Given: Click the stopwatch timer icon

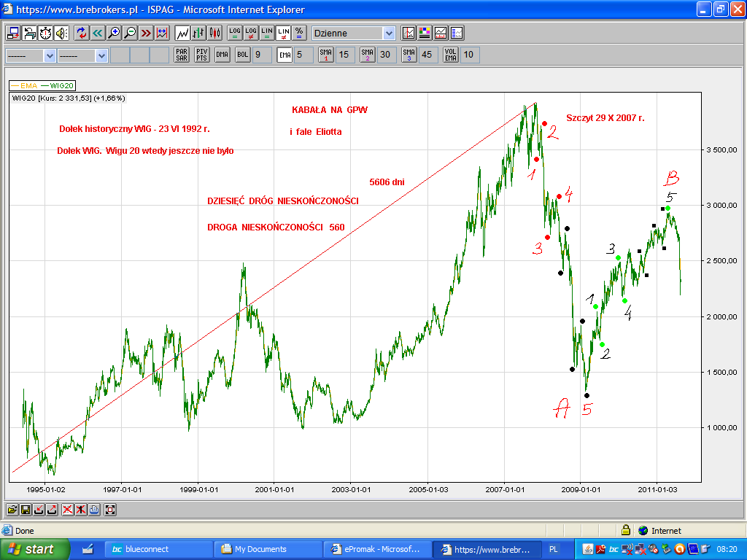Looking at the screenshot, I should [46, 33].
